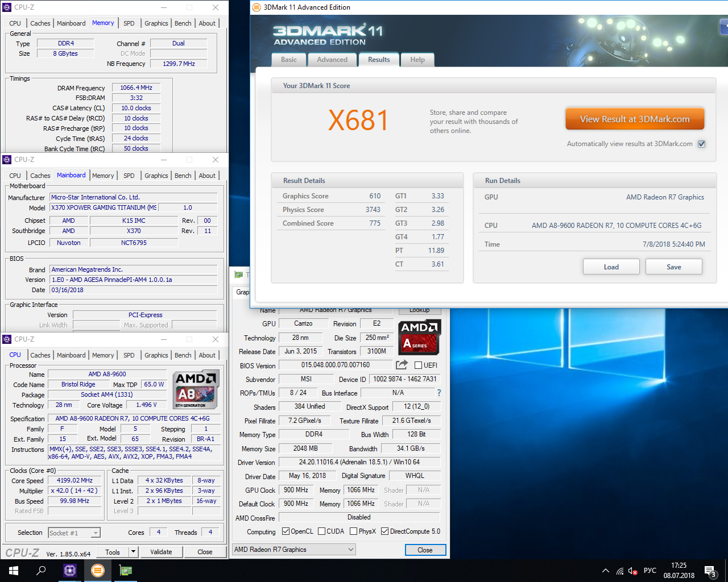
Task: Click the Close button in GPU-Z
Action: [x=425, y=550]
